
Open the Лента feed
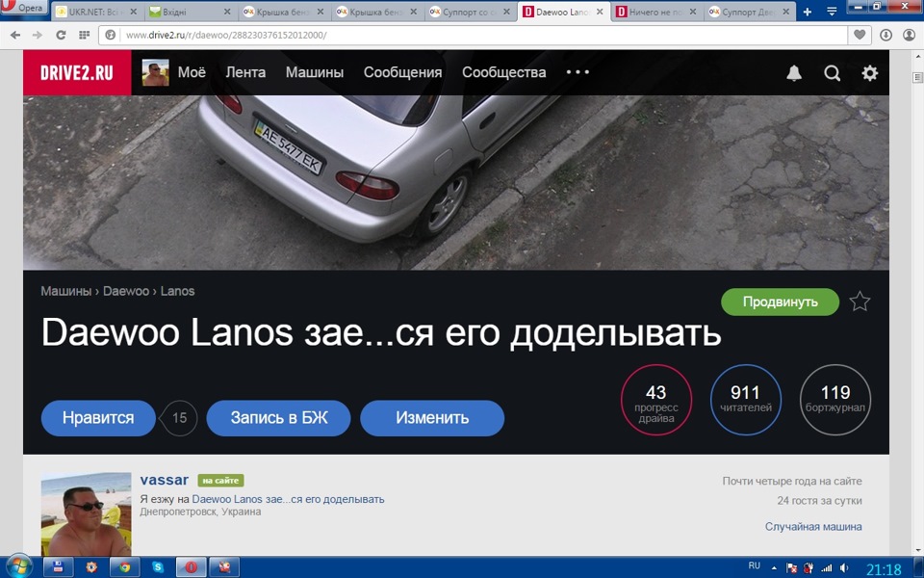click(x=245, y=72)
